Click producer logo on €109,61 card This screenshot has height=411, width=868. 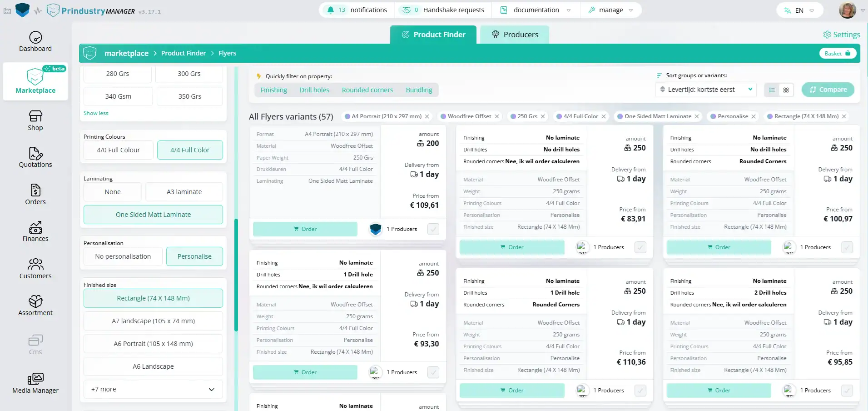[x=376, y=229]
